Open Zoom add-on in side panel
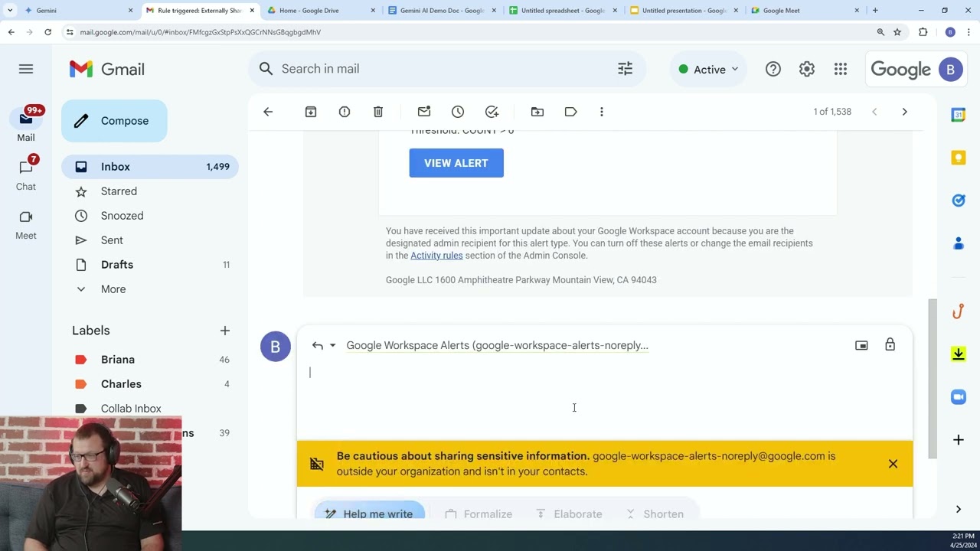The image size is (980, 551). click(x=959, y=396)
